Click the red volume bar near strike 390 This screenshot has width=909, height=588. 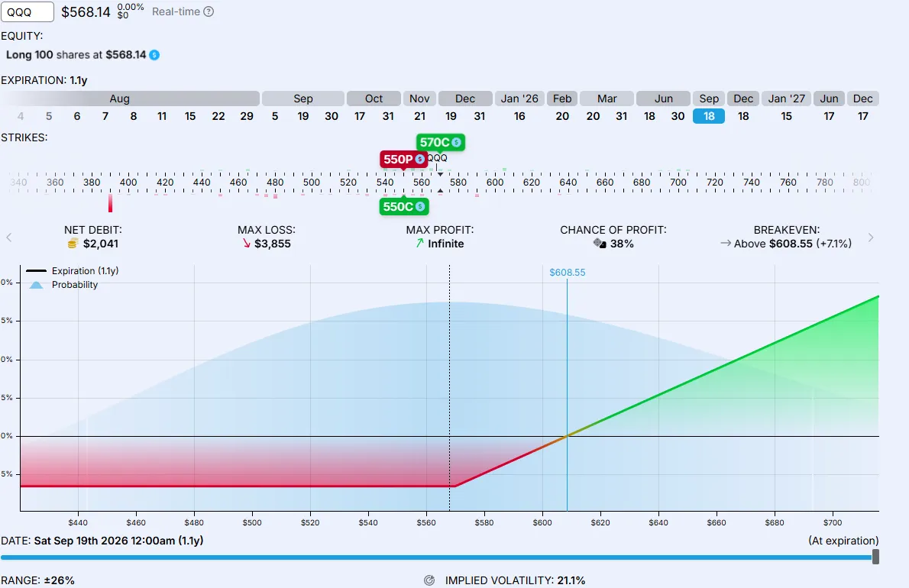coord(110,203)
